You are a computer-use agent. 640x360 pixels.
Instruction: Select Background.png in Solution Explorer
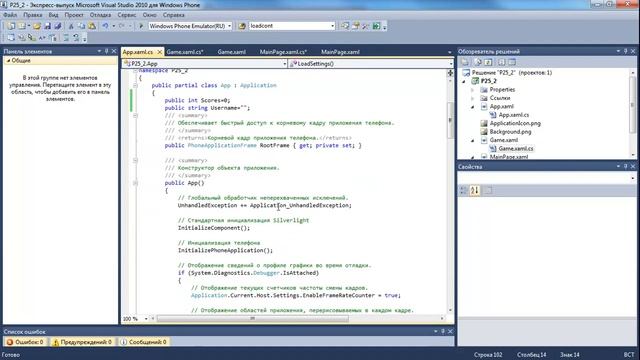[511, 132]
